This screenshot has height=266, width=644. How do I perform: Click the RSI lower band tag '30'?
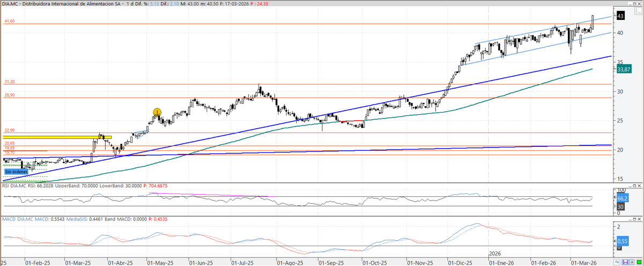pos(621,206)
